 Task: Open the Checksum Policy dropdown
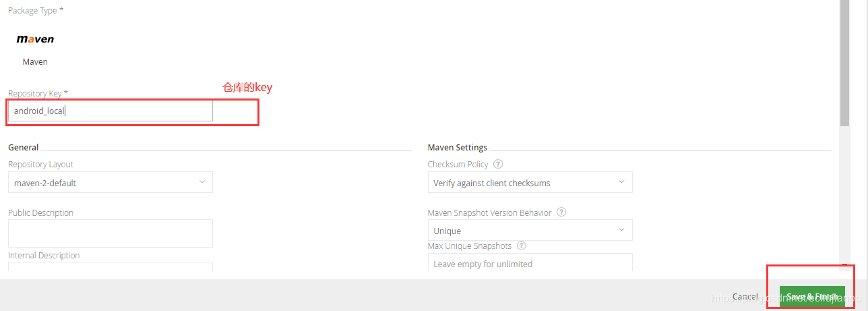[530, 183]
